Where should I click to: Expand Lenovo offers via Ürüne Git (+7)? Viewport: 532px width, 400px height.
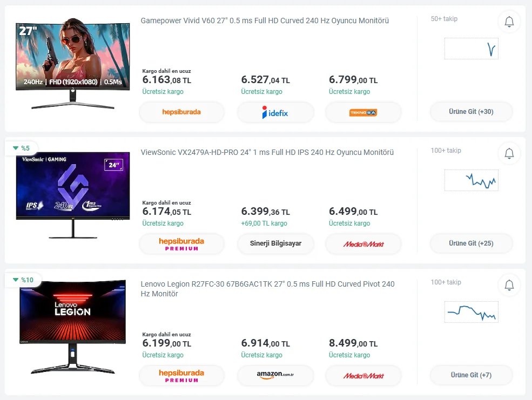[471, 375]
